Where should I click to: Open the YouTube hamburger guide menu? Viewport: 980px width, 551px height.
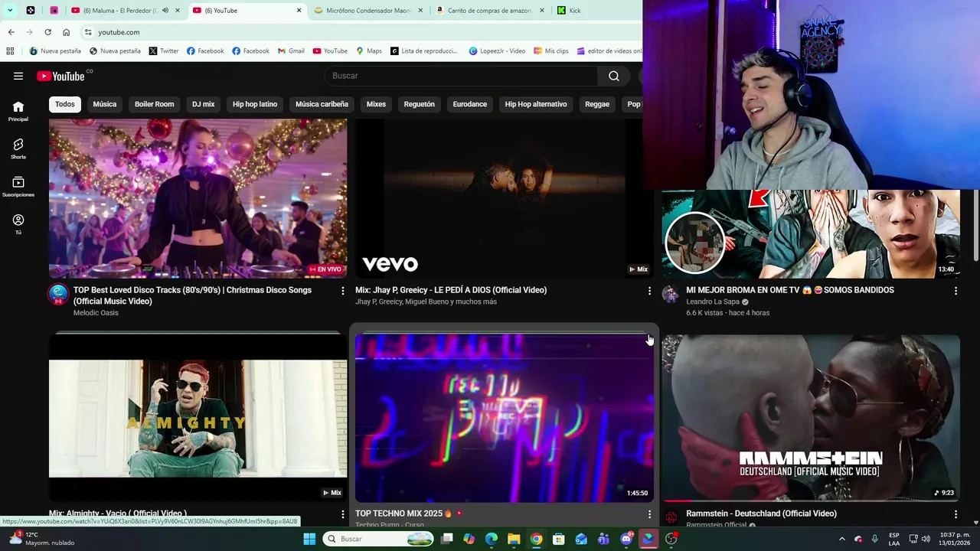pos(18,76)
